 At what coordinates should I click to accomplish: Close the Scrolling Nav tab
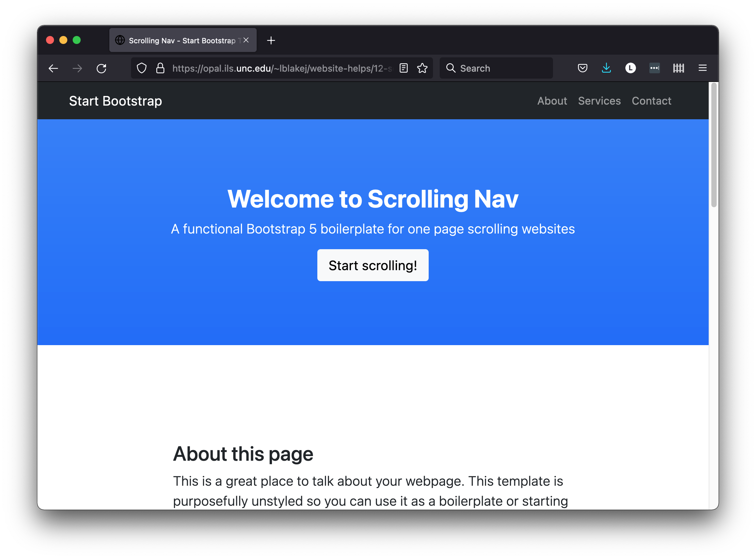click(x=246, y=40)
